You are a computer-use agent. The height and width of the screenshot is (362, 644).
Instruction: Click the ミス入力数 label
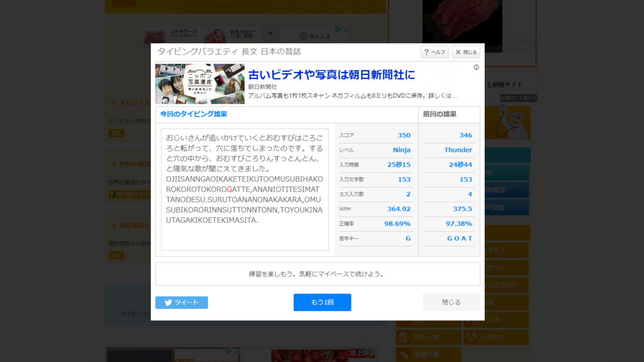351,194
